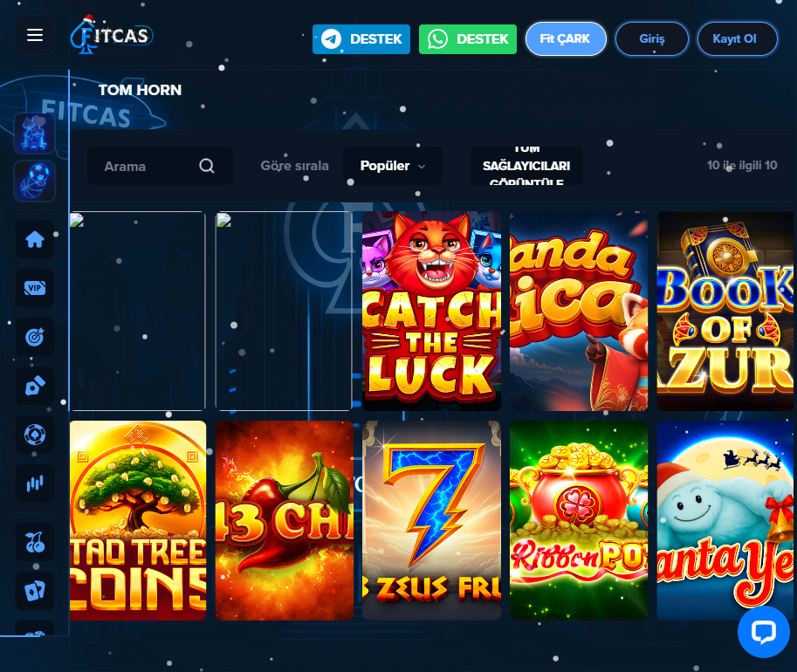Viewport: 797px width, 672px height.
Task: Open Tüm Sağlayıcıları Görüntüle provider list
Action: click(526, 166)
